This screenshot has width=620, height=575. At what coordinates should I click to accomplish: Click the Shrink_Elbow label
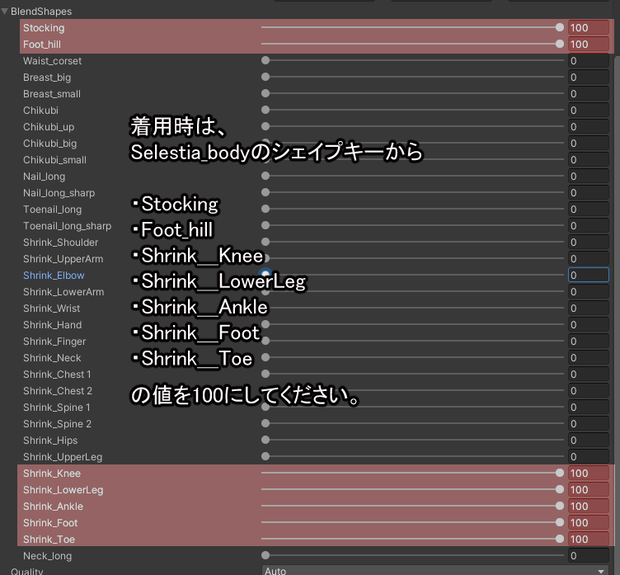tap(54, 275)
